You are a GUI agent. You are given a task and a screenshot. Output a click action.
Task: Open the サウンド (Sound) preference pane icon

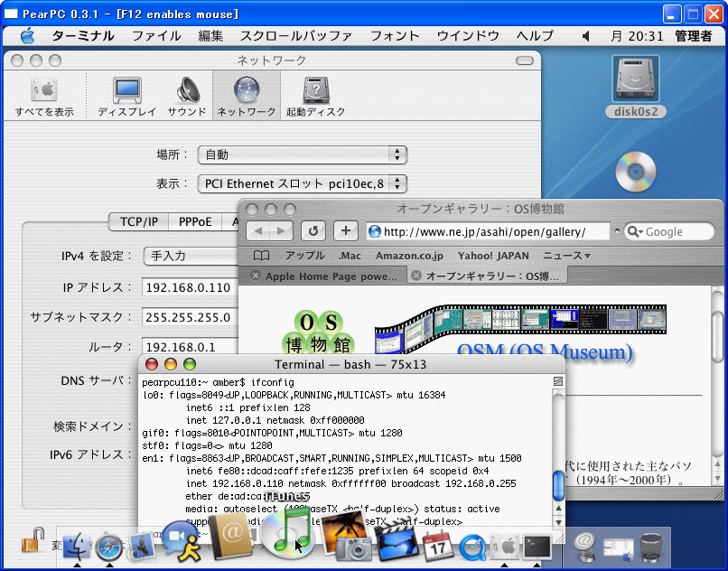[187, 97]
